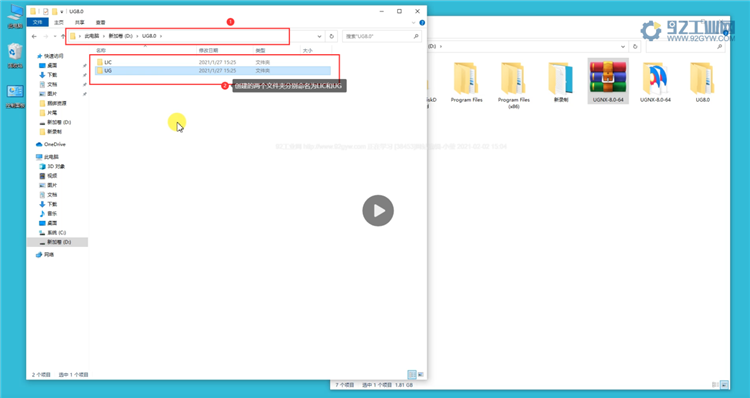Image resolution: width=750 pixels, height=398 pixels.
Task: Click the search magnifier in the UG8.0 search box
Action: click(x=416, y=36)
